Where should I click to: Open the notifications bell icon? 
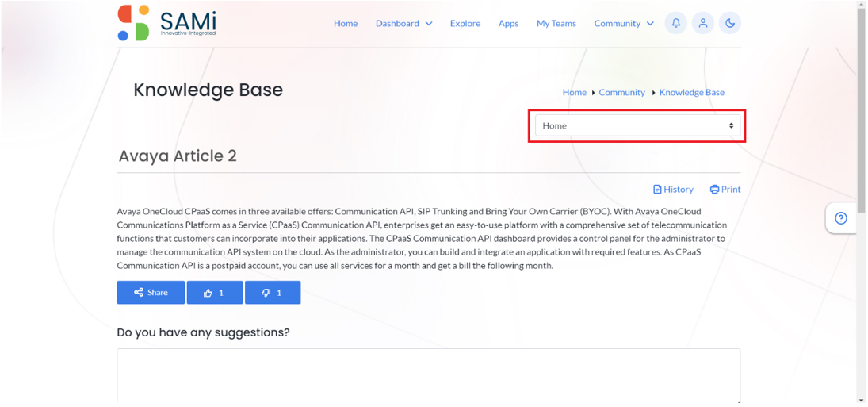[x=676, y=23]
